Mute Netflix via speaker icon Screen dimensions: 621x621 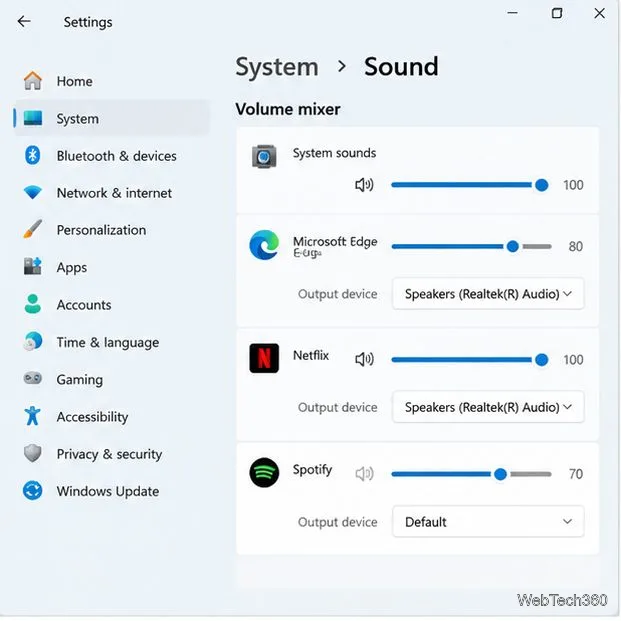(364, 360)
